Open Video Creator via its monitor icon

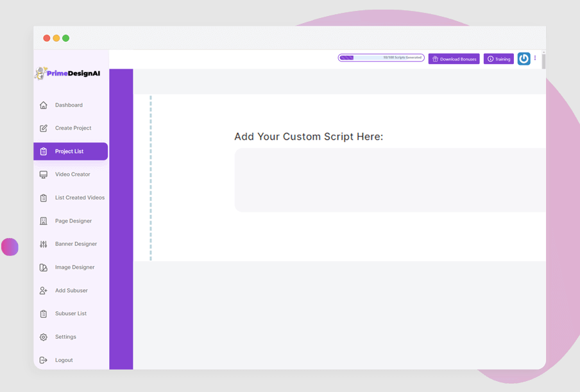click(x=43, y=174)
